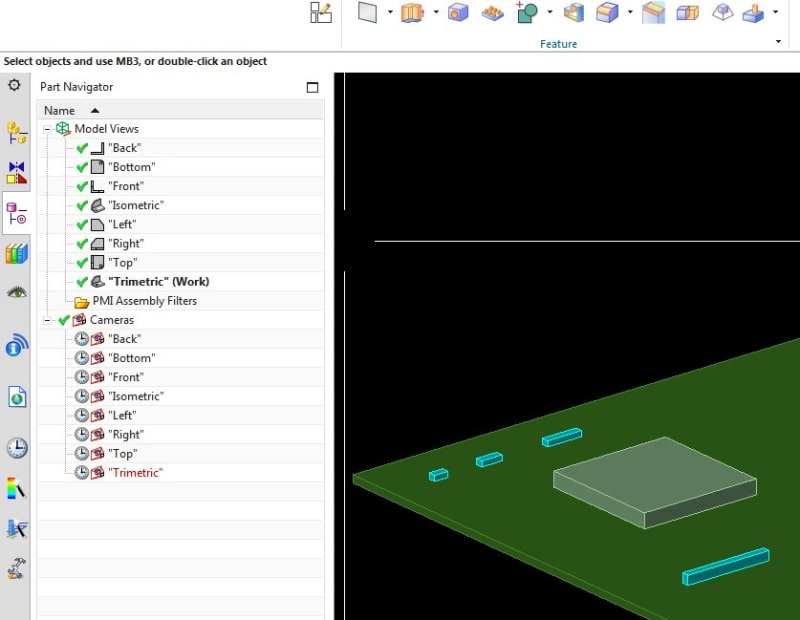Toggle the green check on "Back" model view
800x620 pixels.
click(x=82, y=148)
